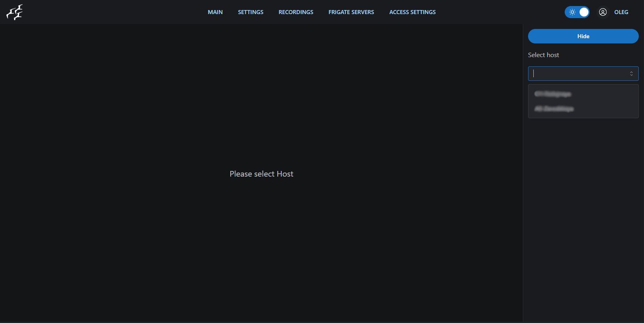
Task: Click the up-down chevron in host selector
Action: pos(631,74)
